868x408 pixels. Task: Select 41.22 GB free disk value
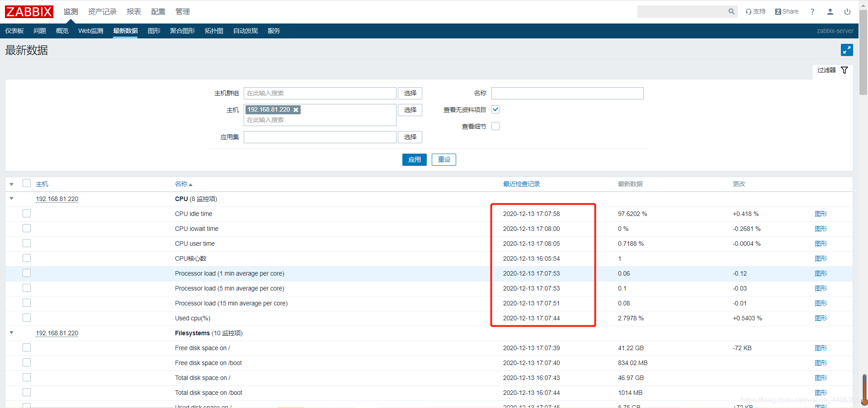[x=631, y=348]
